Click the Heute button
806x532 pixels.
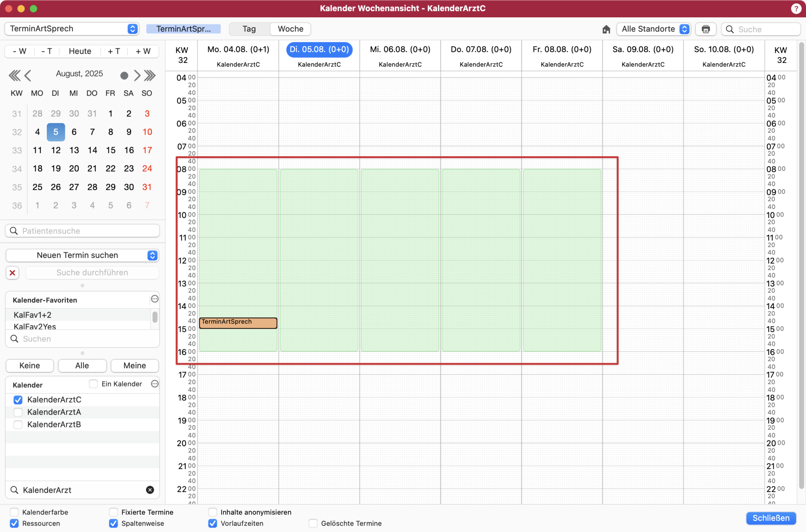[80, 51]
